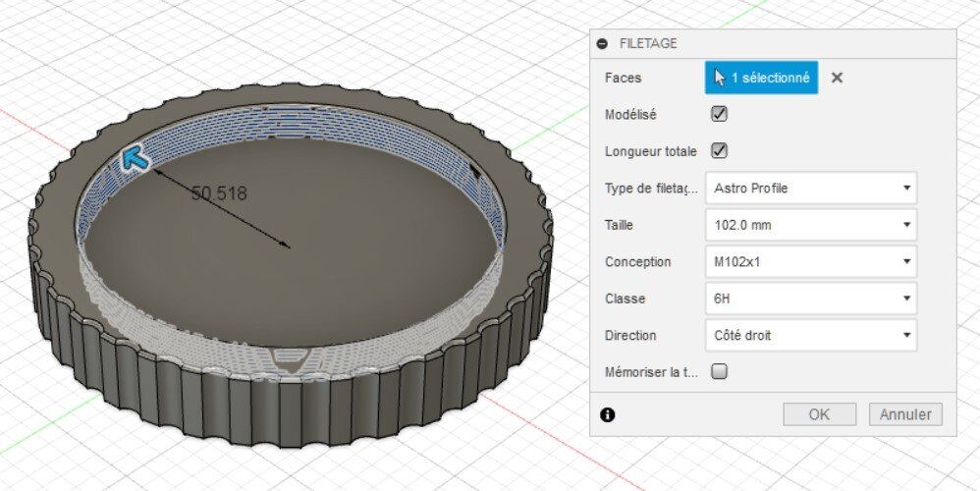Viewport: 980px width, 491px height.
Task: Click the FILETAGE dialog title
Action: pyautogui.click(x=648, y=44)
